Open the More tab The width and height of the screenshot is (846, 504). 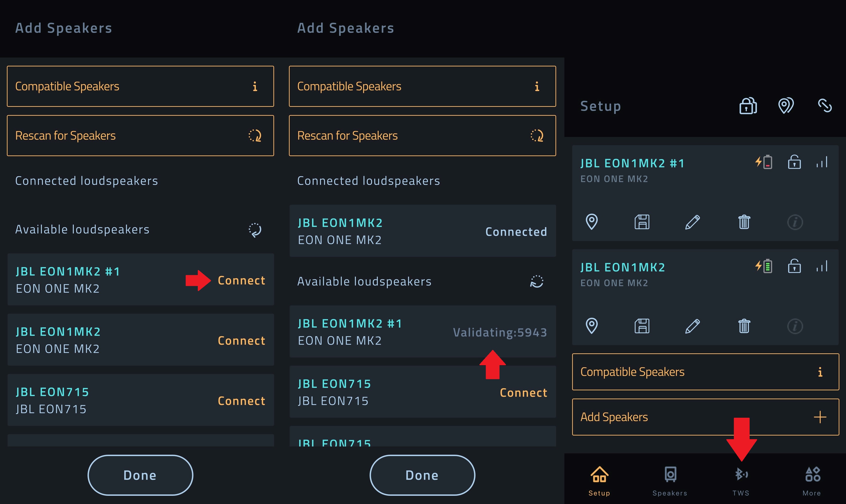coord(812,480)
